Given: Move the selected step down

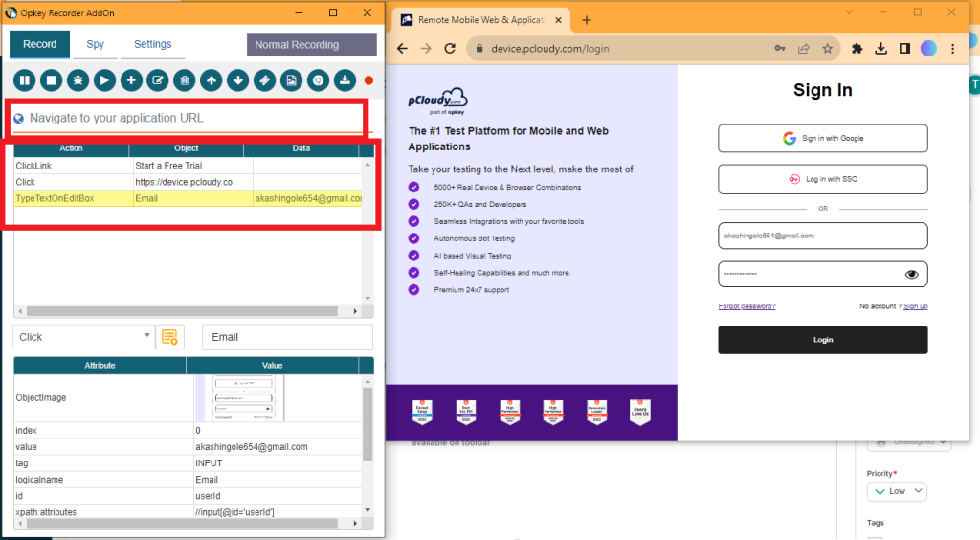Looking at the screenshot, I should click(x=238, y=80).
